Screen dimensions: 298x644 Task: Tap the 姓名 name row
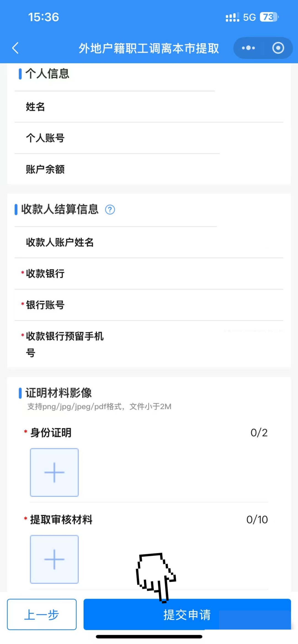coord(149,107)
